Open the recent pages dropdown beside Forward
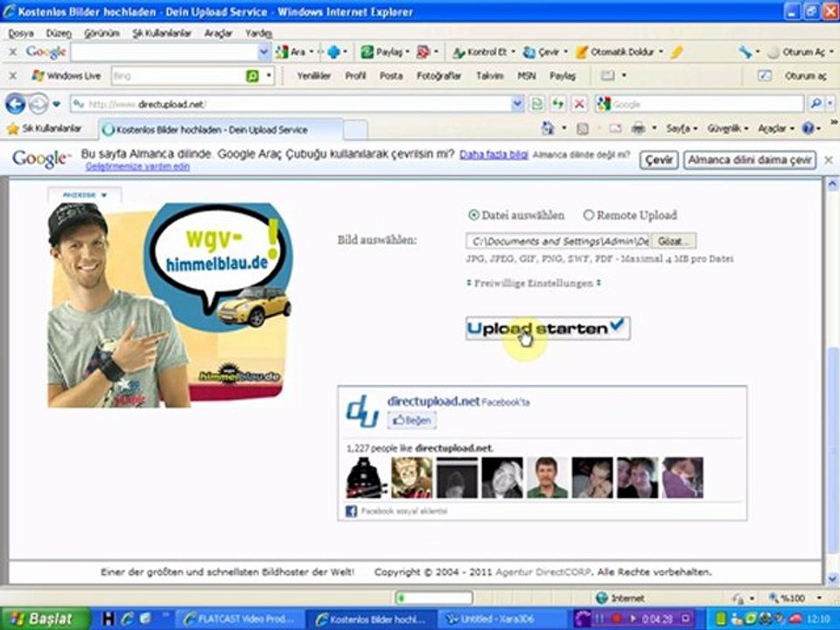This screenshot has width=840, height=630. pos(57,104)
